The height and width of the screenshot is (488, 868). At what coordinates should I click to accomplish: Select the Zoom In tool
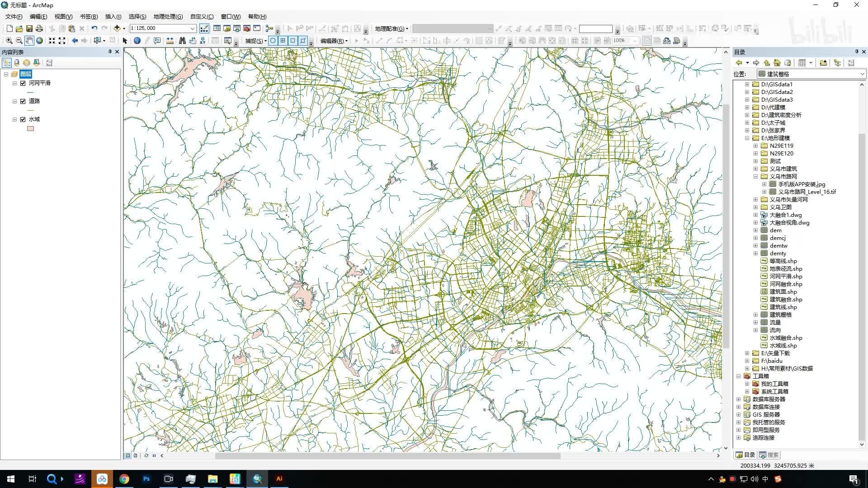click(x=9, y=41)
